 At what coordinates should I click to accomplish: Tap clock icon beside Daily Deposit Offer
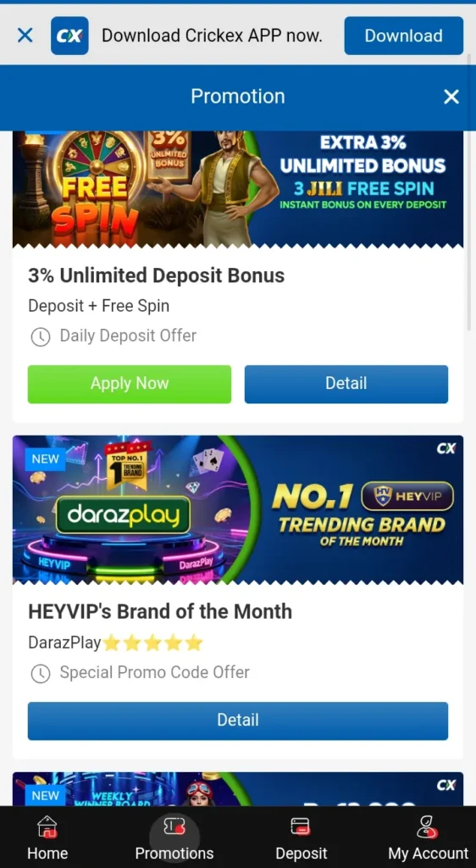pyautogui.click(x=41, y=337)
